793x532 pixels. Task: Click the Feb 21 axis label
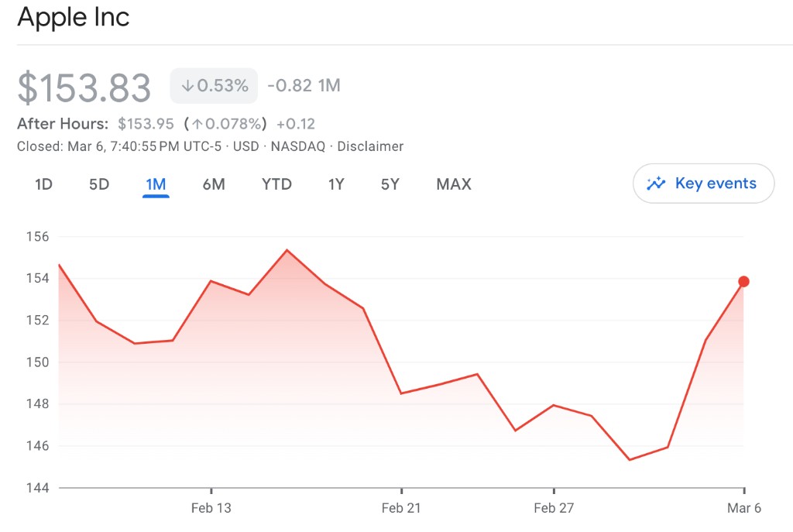click(x=401, y=508)
